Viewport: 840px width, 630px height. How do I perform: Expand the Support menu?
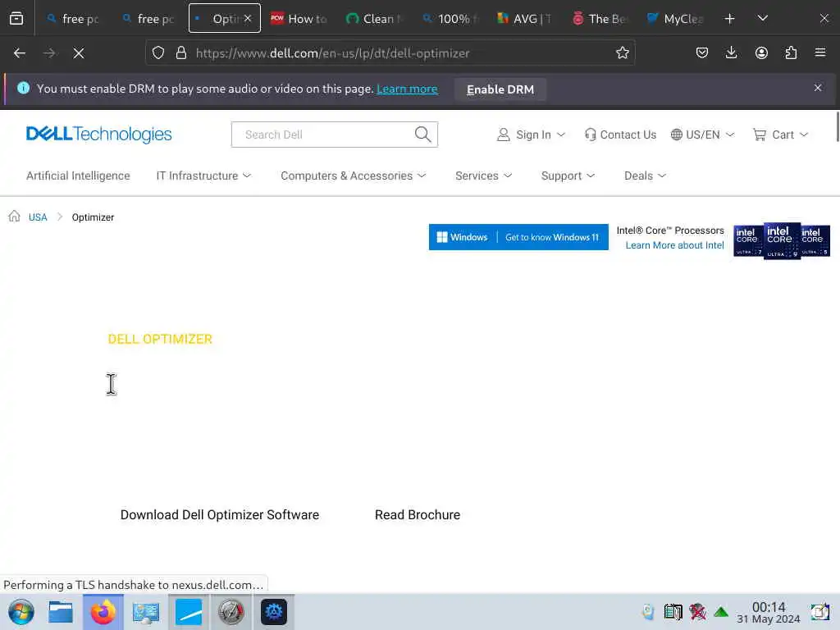tap(568, 176)
